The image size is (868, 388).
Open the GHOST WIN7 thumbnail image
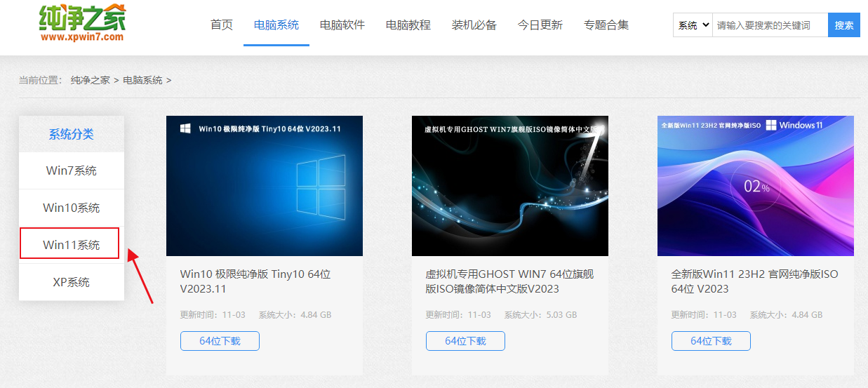pos(510,186)
